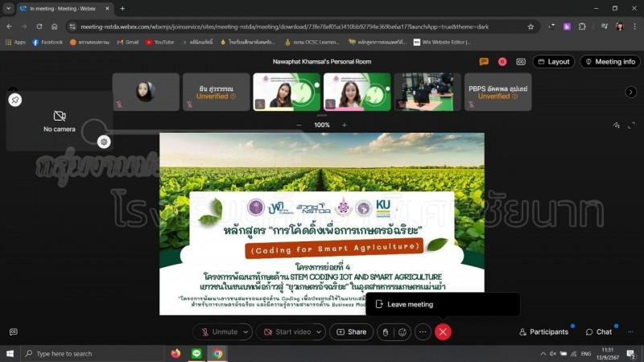This screenshot has height=362, width=644.
Task: Click the red recording indicator icon
Action: click(502, 62)
